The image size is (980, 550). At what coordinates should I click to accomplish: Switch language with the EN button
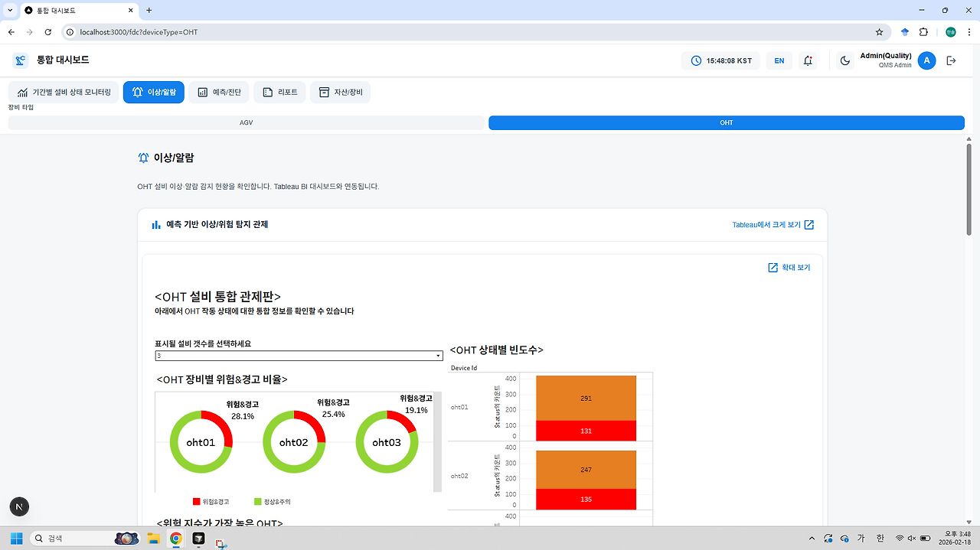click(779, 60)
